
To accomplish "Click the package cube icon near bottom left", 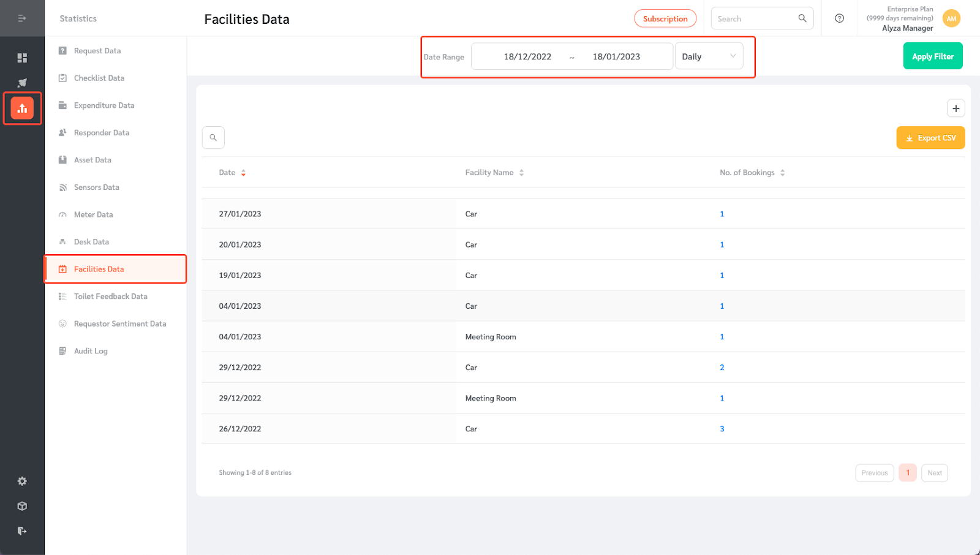I will (x=22, y=506).
